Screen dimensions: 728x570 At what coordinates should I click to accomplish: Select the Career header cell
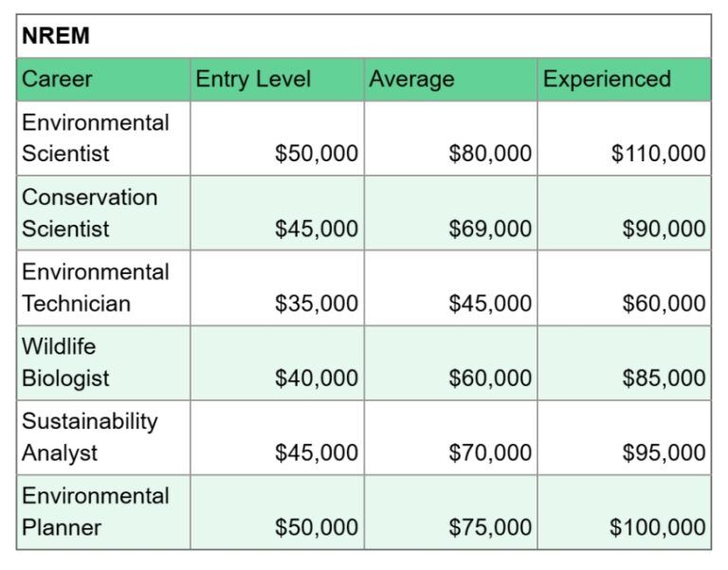(x=102, y=80)
